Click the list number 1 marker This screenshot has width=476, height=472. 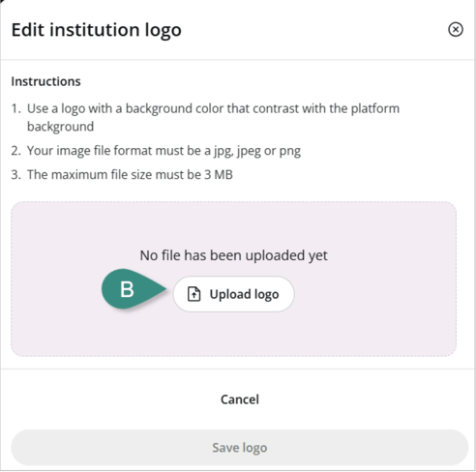16,108
